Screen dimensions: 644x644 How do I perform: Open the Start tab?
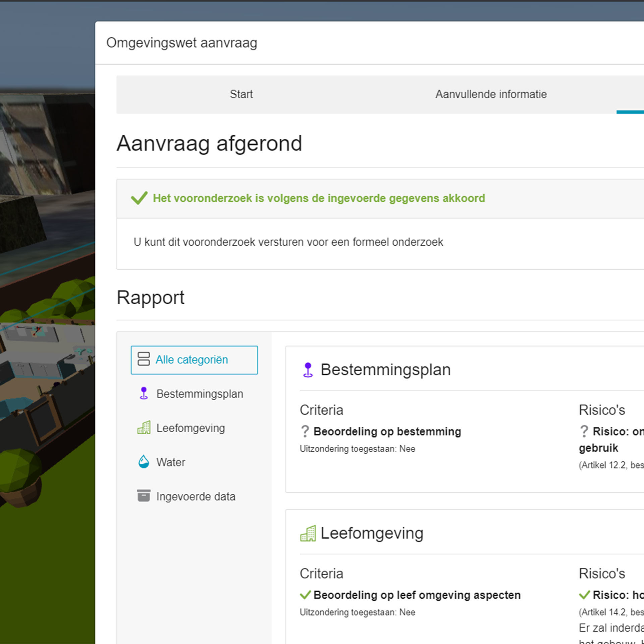(x=241, y=94)
